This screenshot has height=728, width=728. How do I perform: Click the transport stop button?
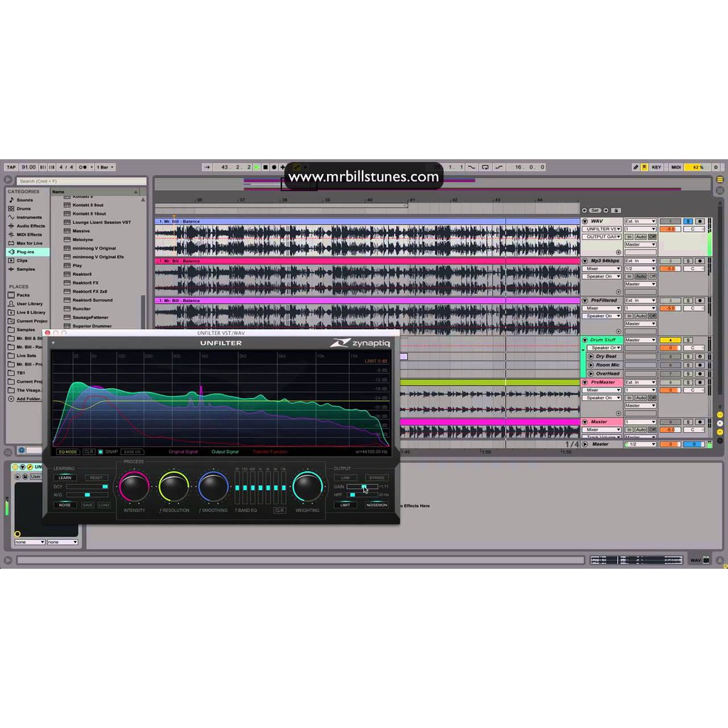[x=266, y=167]
